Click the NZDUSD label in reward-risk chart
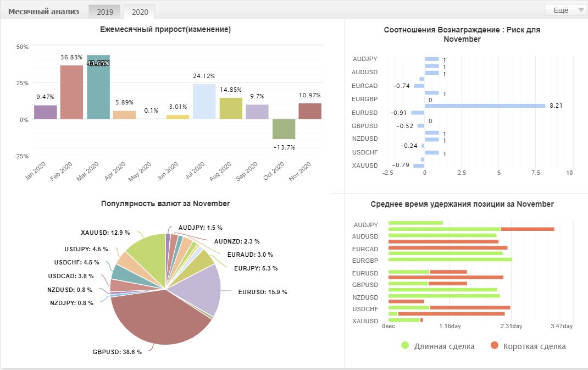Image resolution: width=588 pixels, height=370 pixels. [365, 139]
